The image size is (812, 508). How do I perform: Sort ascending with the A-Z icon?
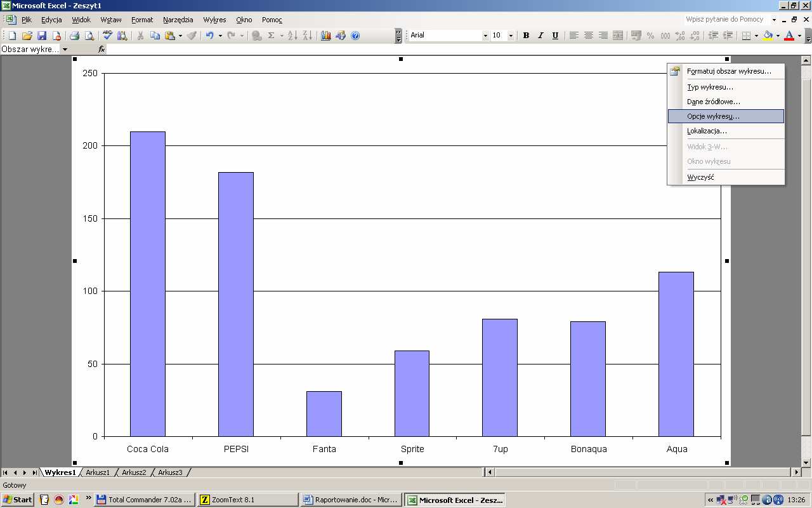coord(292,36)
